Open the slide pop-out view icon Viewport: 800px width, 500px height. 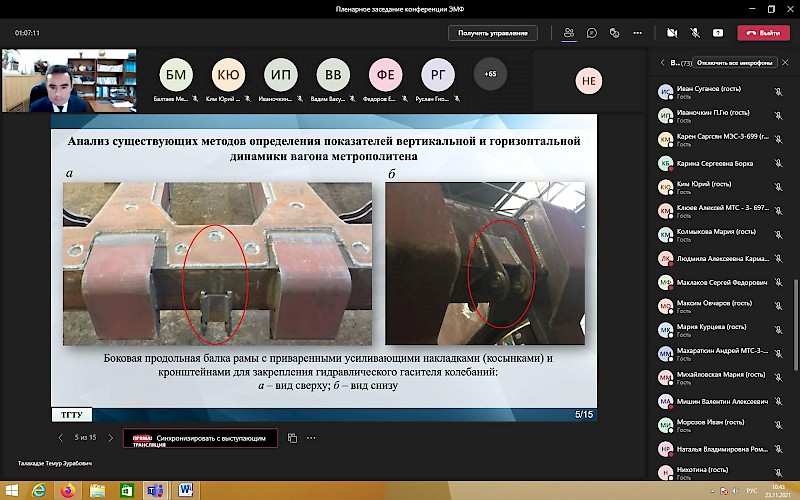[293, 438]
